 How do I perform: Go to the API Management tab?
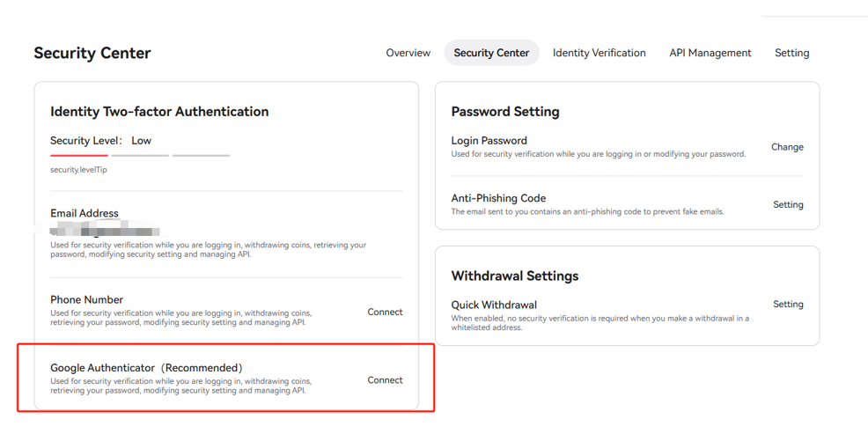pyautogui.click(x=710, y=53)
